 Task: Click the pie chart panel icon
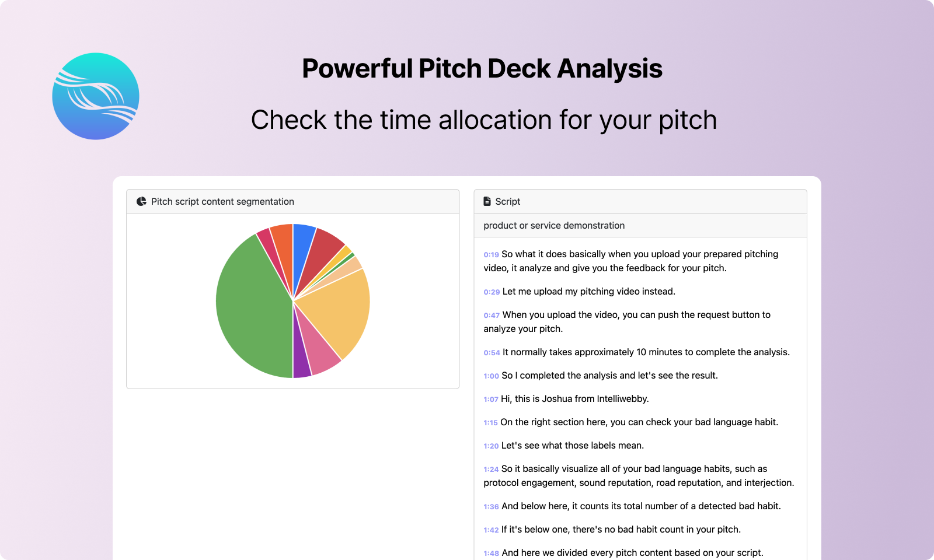click(x=141, y=201)
